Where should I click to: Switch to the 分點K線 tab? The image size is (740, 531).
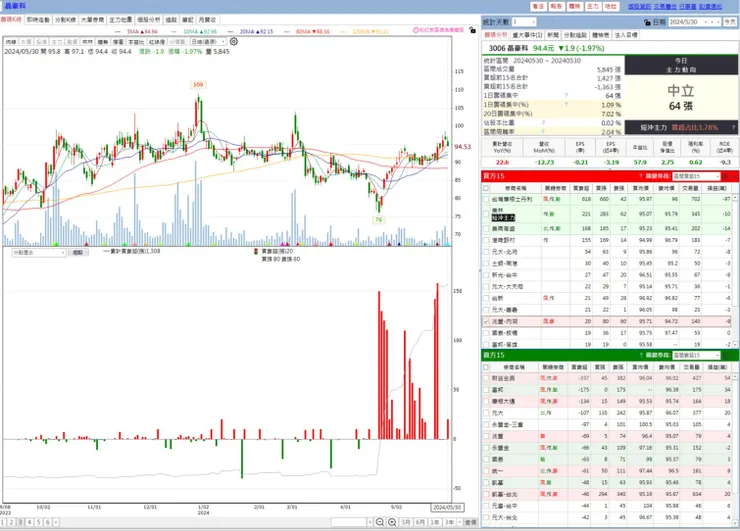click(65, 20)
